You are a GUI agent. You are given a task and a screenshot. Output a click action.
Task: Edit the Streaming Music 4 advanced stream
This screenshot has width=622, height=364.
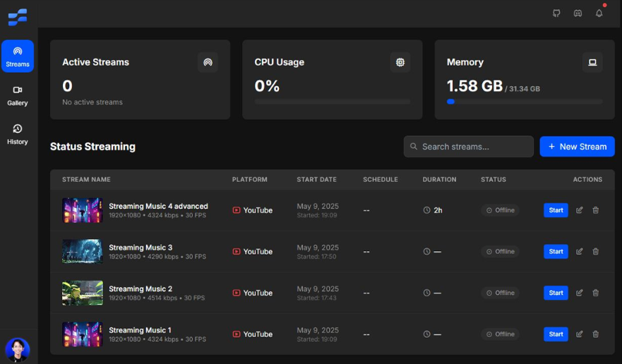(580, 210)
